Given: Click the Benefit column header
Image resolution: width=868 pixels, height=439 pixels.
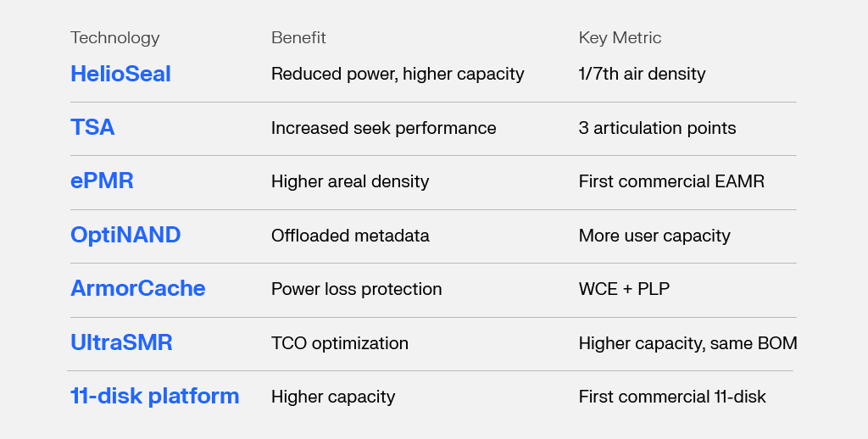Looking at the screenshot, I should click(x=298, y=38).
